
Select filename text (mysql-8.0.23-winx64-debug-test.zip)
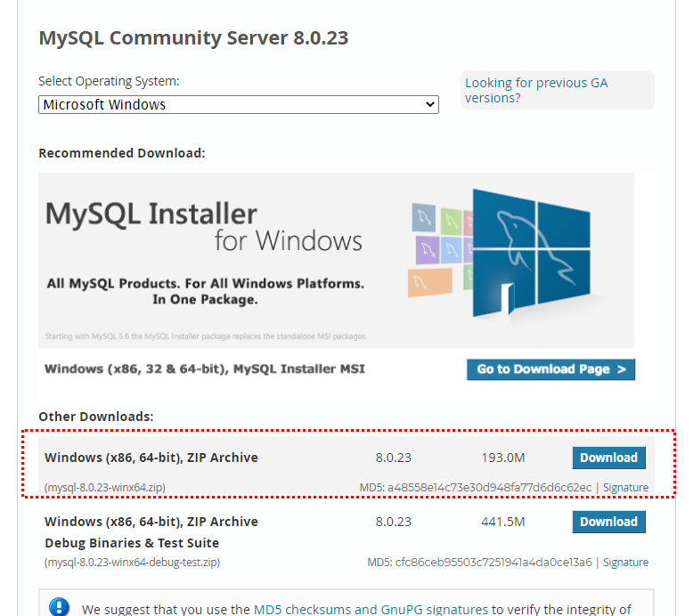point(132,562)
